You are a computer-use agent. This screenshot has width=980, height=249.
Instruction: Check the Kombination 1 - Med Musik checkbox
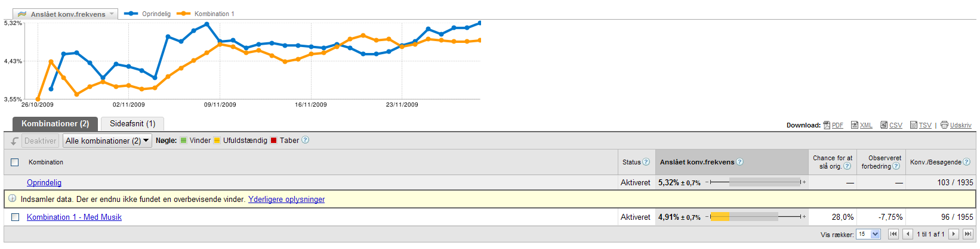[15, 217]
